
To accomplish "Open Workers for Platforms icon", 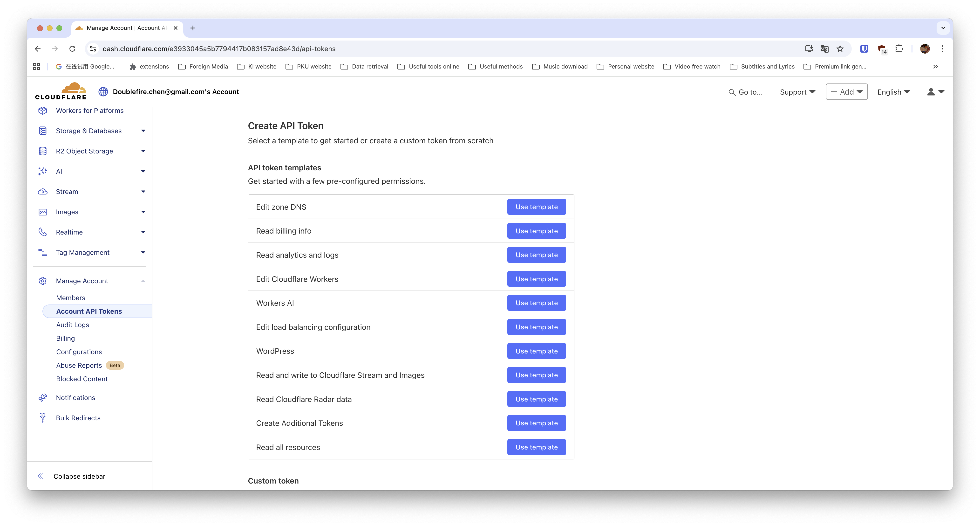I will [43, 110].
